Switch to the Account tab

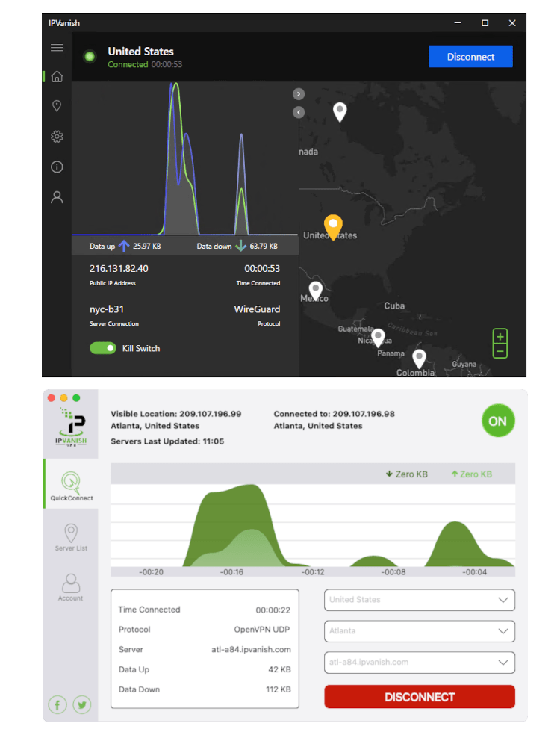point(70,587)
